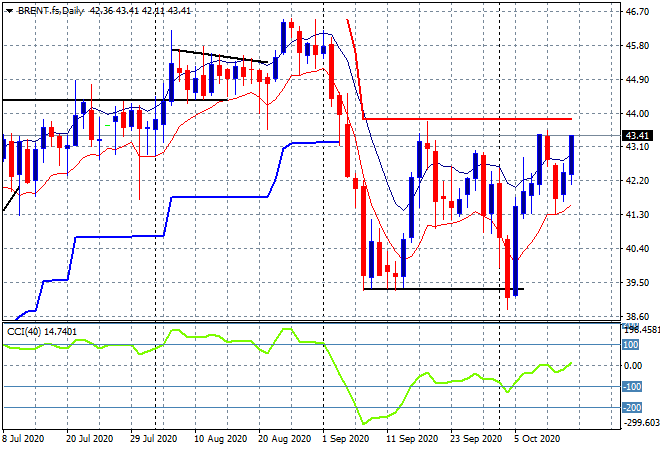Click the -200 level label on CCI scale

click(632, 407)
